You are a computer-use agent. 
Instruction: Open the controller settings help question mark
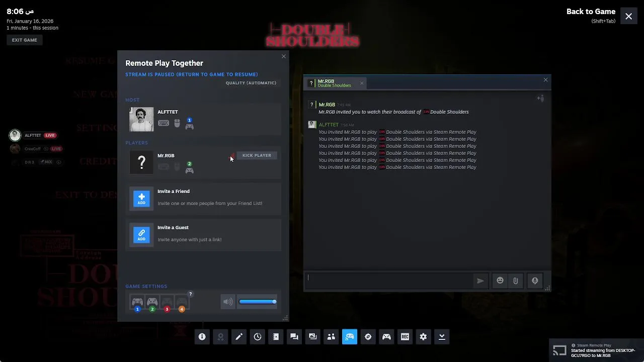click(190, 294)
